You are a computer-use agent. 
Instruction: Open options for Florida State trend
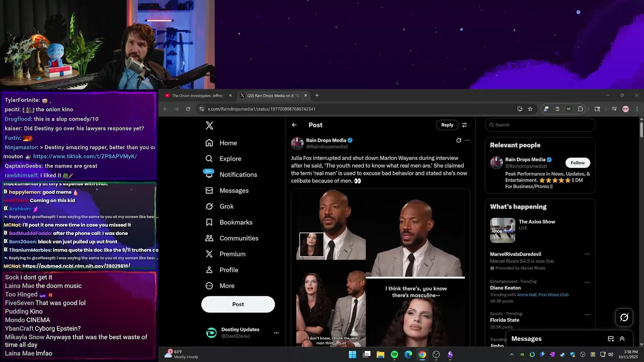[x=587, y=314]
